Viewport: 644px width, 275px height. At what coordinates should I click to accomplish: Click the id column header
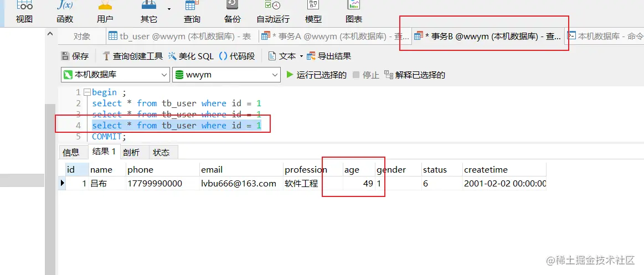(77, 169)
